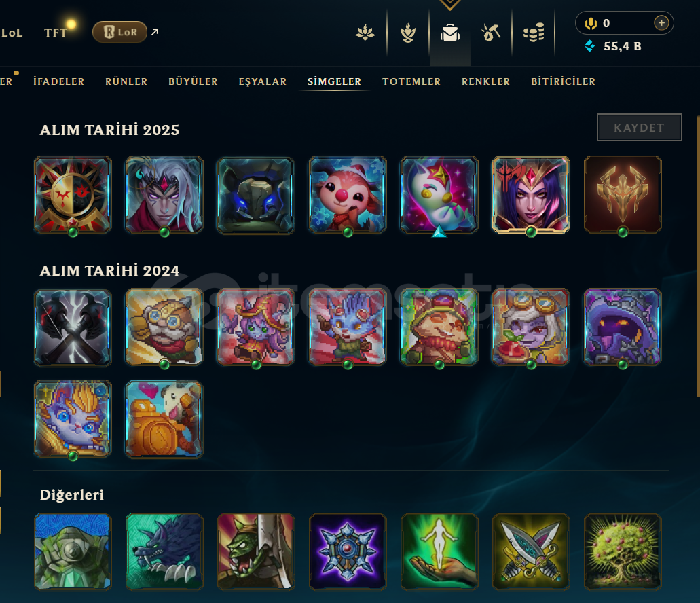The height and width of the screenshot is (603, 700).
Task: Click the vertical scrollbar on the right
Action: tap(698, 257)
